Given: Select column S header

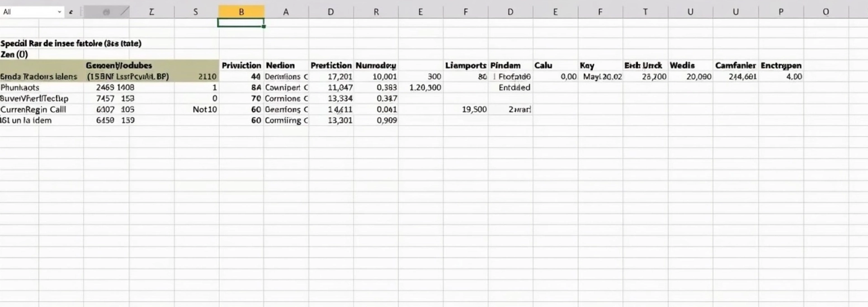Looking at the screenshot, I should click(x=196, y=12).
